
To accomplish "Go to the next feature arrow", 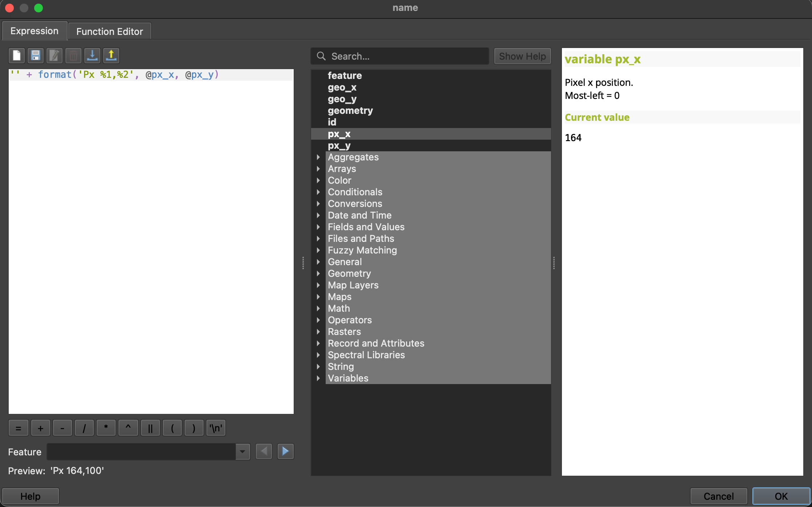I will coord(286,452).
